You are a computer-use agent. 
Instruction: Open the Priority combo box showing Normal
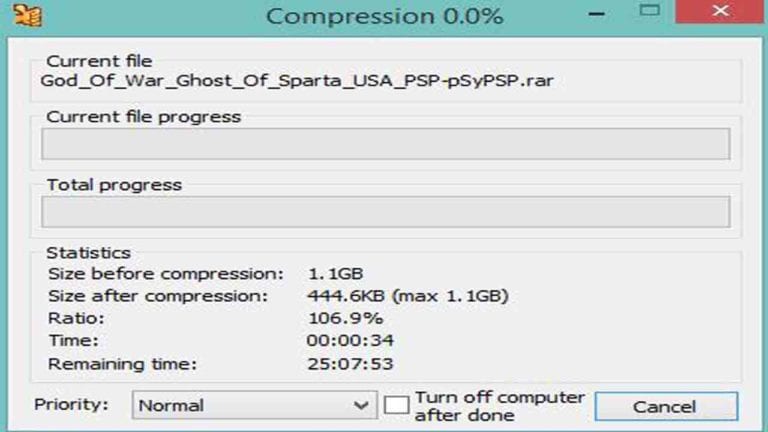point(254,405)
